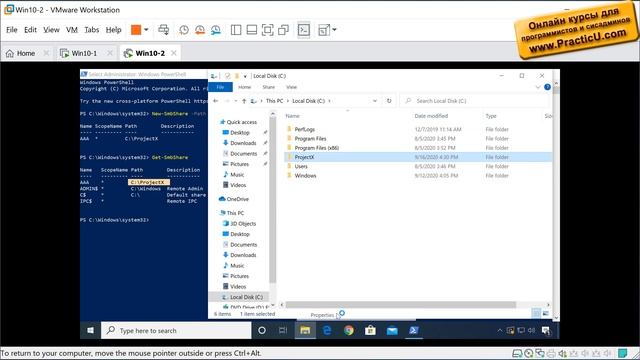
Task: Go up one folder level arrow
Action: point(244,101)
